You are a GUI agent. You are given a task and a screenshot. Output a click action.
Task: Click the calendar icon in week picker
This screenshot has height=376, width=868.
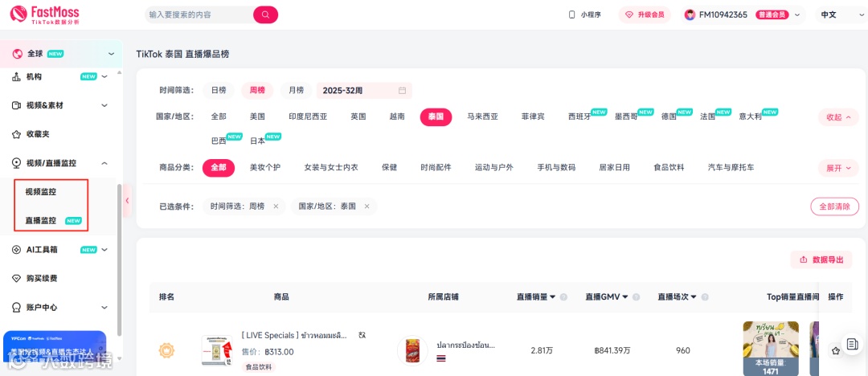(x=403, y=90)
